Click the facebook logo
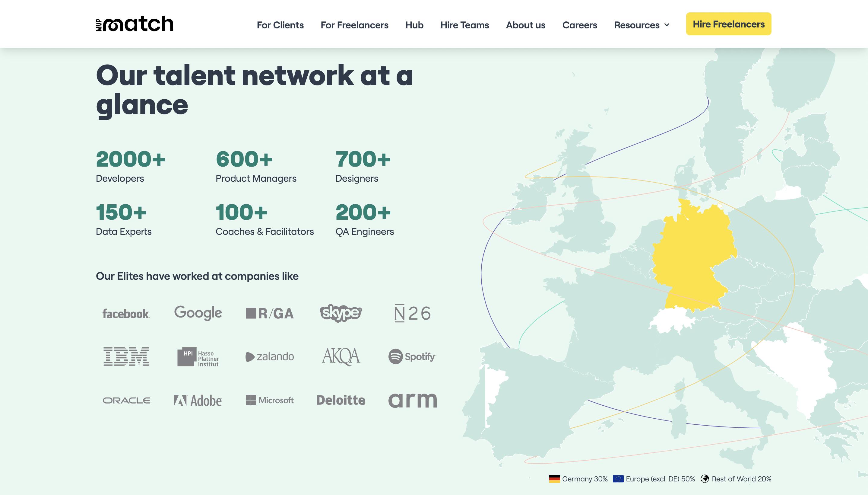The width and height of the screenshot is (868, 495). tap(126, 314)
